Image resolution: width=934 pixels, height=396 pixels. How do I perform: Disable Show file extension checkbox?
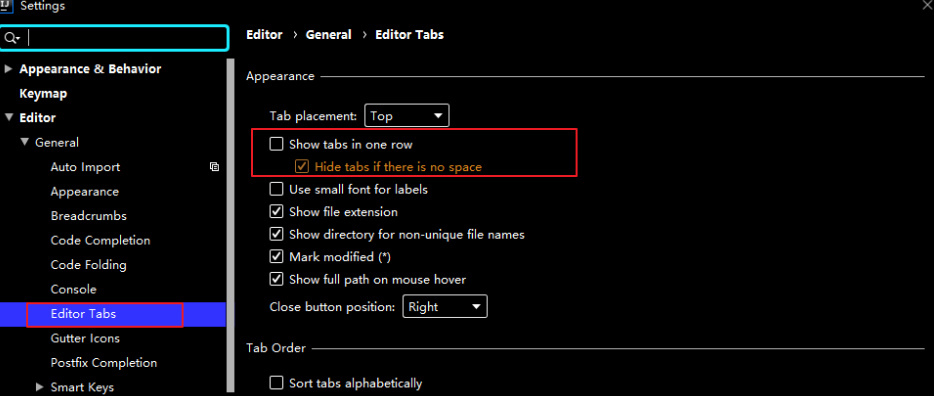tap(276, 212)
